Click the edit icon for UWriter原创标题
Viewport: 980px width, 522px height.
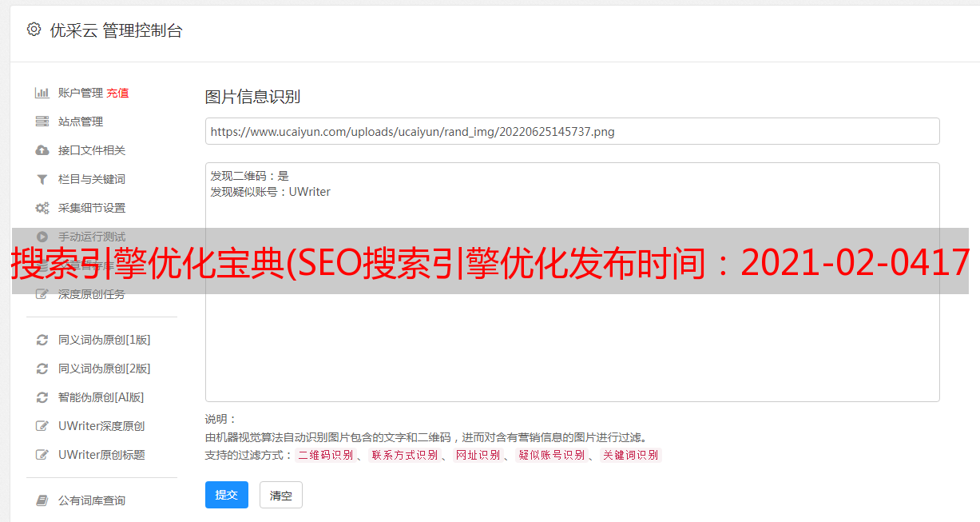pyautogui.click(x=42, y=455)
